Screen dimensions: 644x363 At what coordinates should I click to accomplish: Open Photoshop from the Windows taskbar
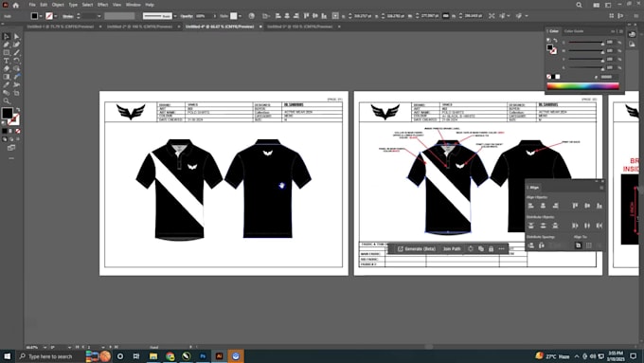point(203,356)
